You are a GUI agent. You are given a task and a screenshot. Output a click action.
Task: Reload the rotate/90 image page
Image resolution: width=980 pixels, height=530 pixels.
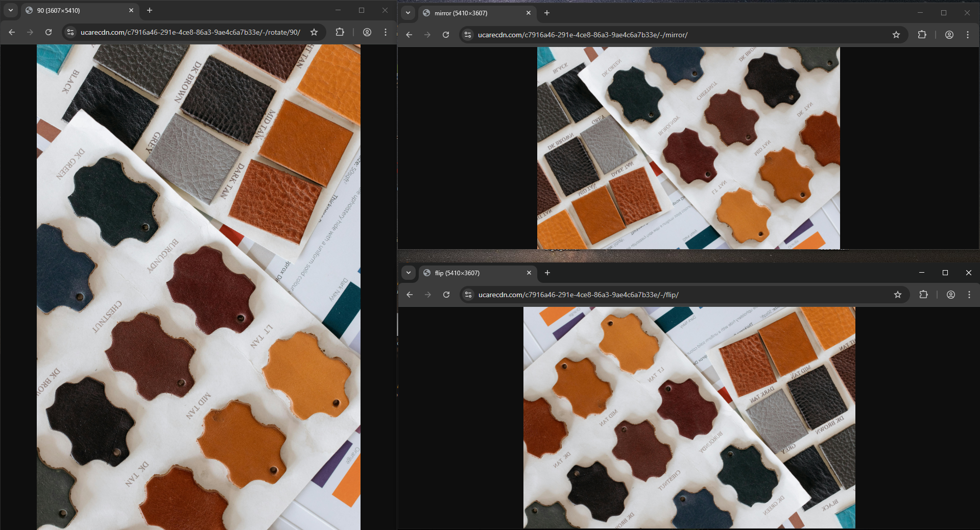coord(48,32)
